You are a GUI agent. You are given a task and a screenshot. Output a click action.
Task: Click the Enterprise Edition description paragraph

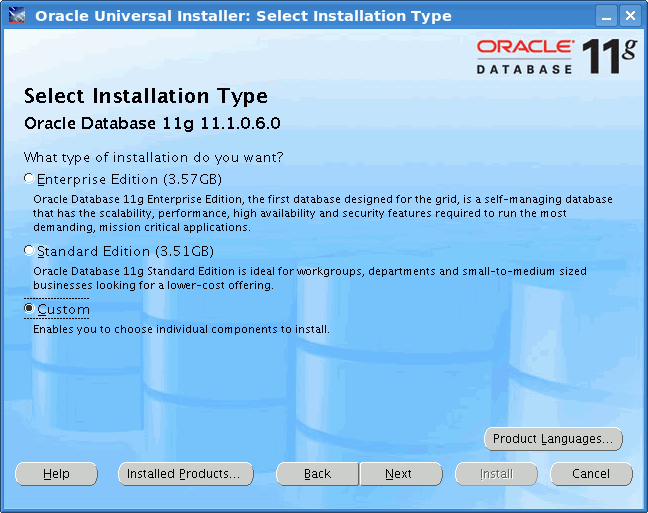tap(323, 213)
